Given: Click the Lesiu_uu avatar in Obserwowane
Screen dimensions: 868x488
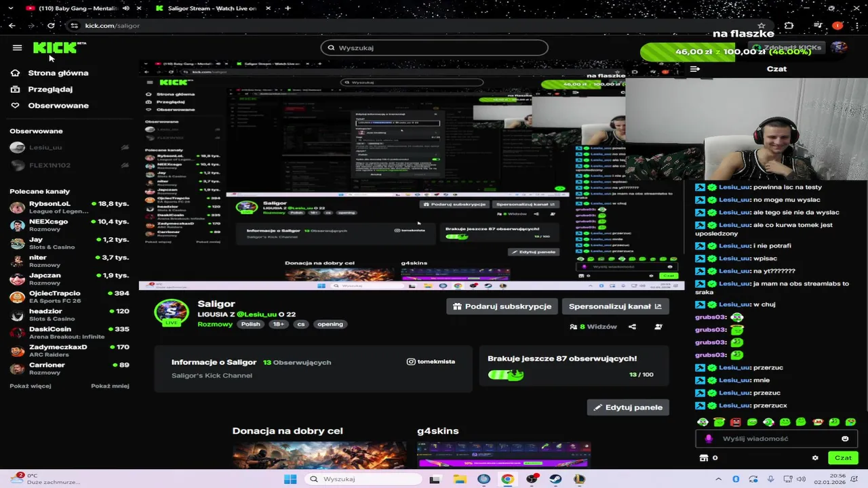Looking at the screenshot, I should click(x=17, y=147).
